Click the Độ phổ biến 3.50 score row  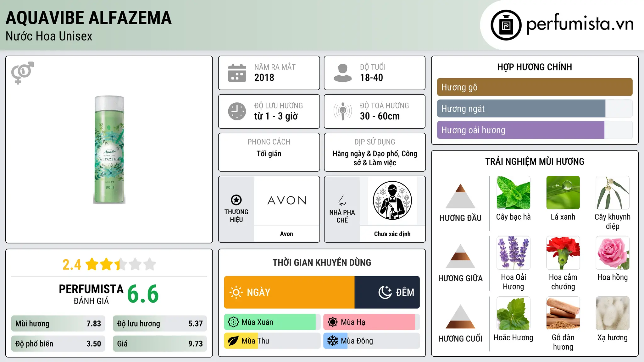click(x=58, y=344)
